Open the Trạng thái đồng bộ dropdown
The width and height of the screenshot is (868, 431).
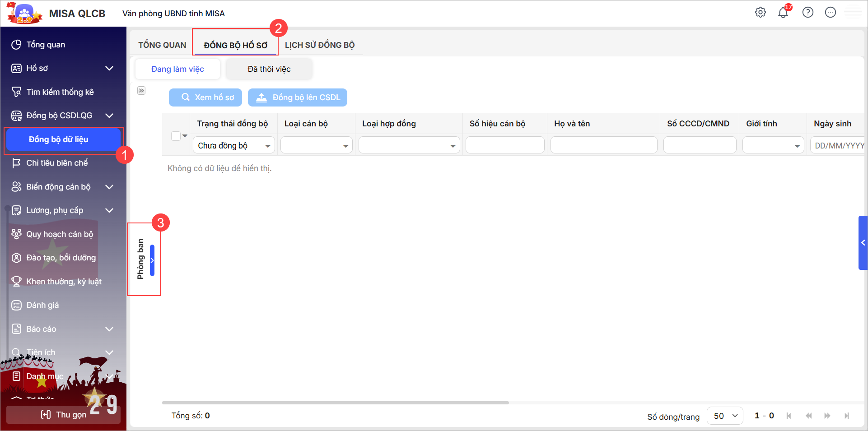coord(234,146)
